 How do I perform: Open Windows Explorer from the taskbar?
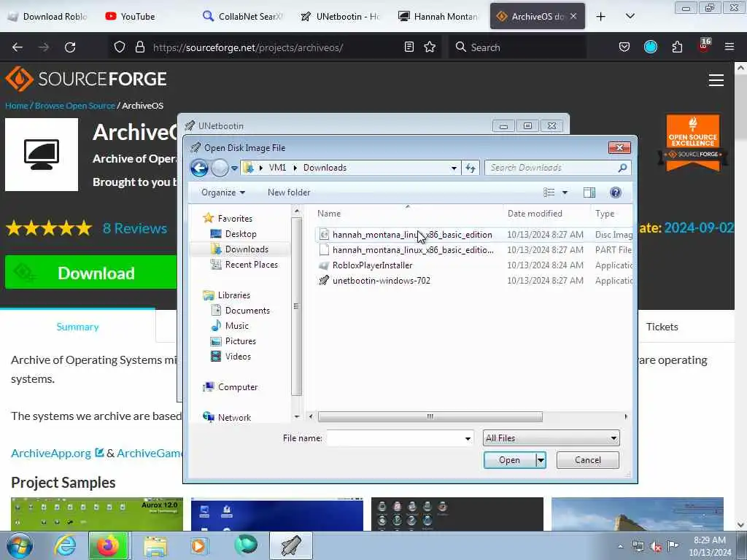click(155, 545)
